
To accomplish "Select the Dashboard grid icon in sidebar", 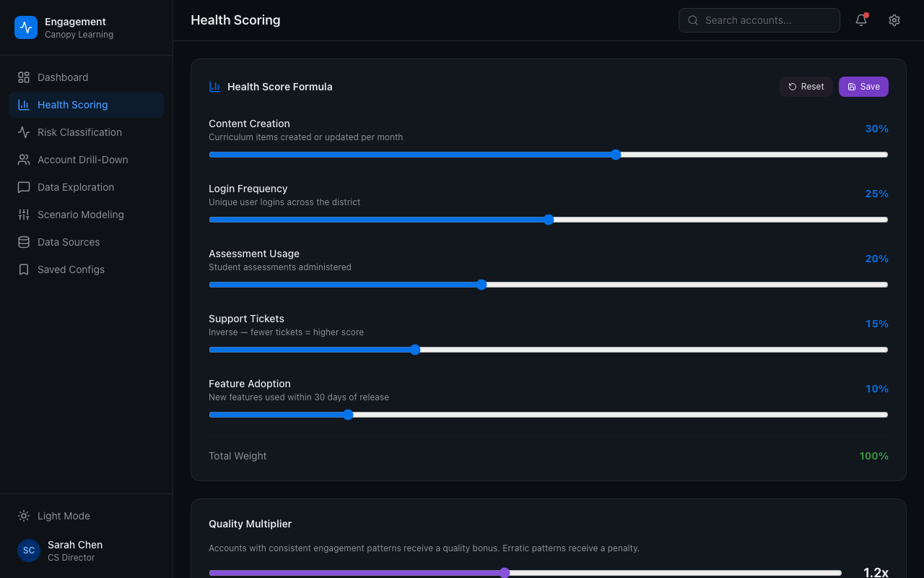I will click(x=24, y=77).
